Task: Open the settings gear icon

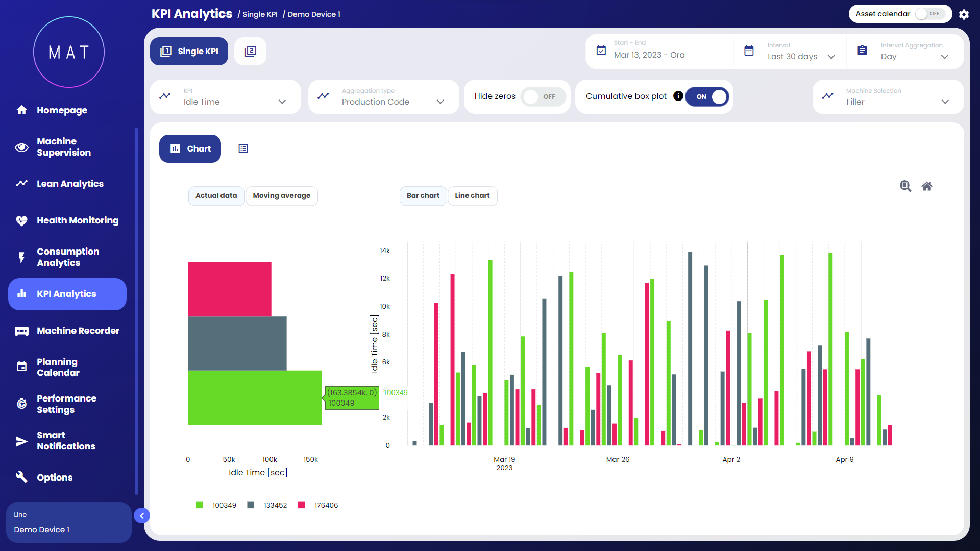Action: point(964,14)
